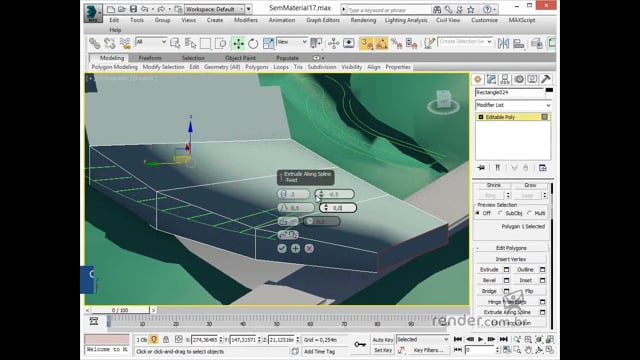Cancel the Extrude Along Spline caddy

click(x=309, y=248)
